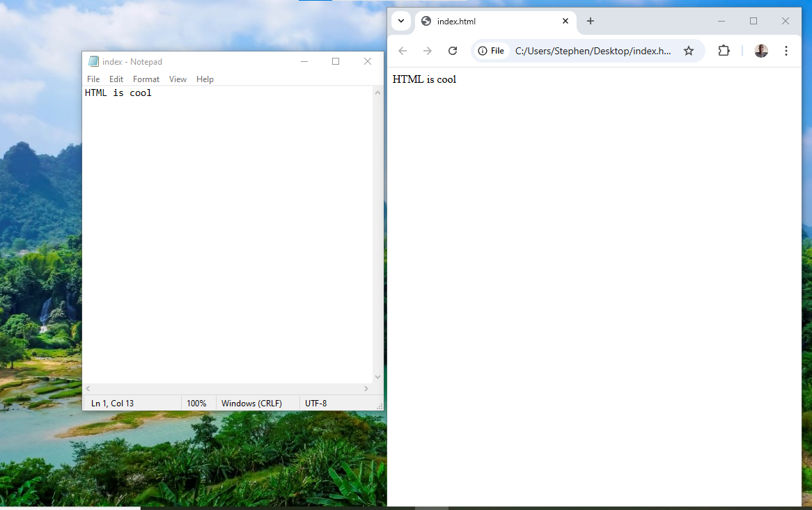
Task: Click the Notepad vertical scrollbar up arrow
Action: point(377,93)
